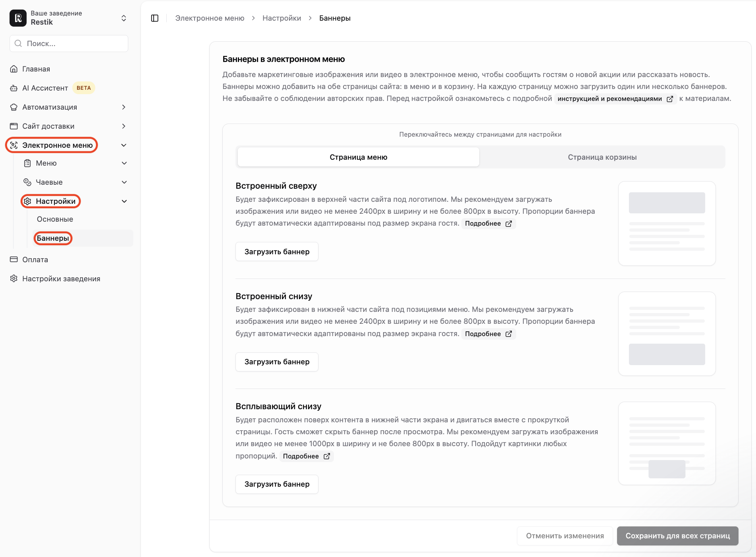This screenshot has width=756, height=557.
Task: Click the Чаевые coins icon
Action: tap(27, 182)
